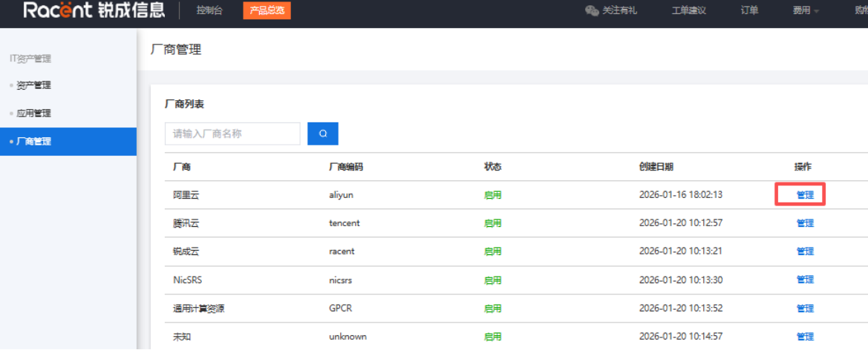Click the Racent 锐成信息 logo

94,10
